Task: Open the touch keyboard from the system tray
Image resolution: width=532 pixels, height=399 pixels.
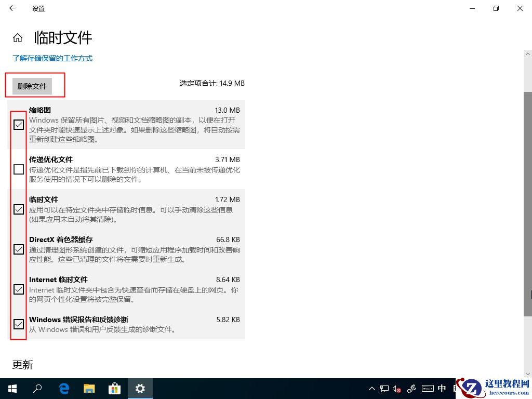Action: [428, 388]
